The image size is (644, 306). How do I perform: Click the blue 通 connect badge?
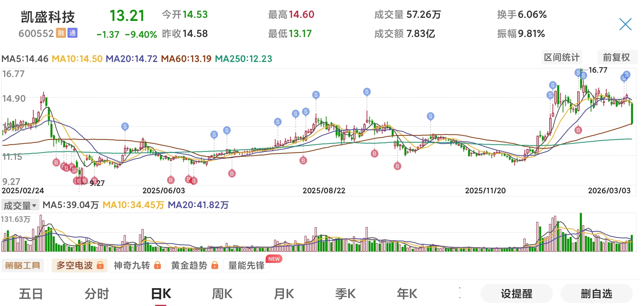pyautogui.click(x=72, y=33)
